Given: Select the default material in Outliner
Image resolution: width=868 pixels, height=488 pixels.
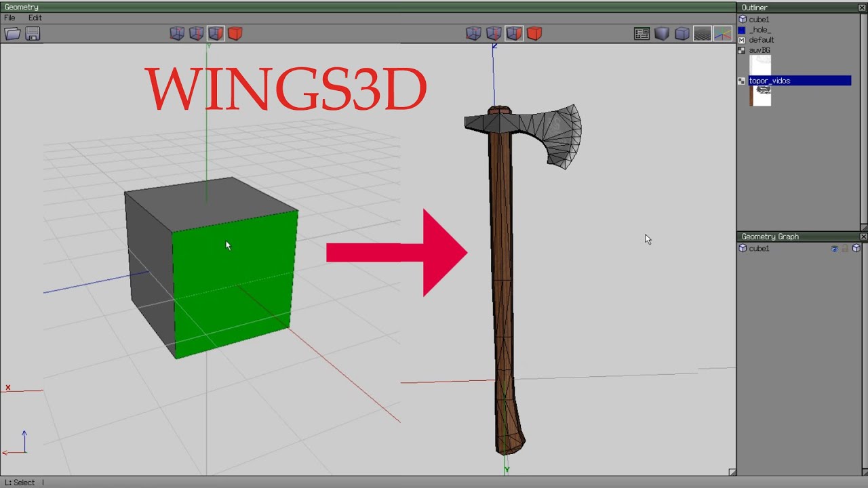Looking at the screenshot, I should coord(762,40).
